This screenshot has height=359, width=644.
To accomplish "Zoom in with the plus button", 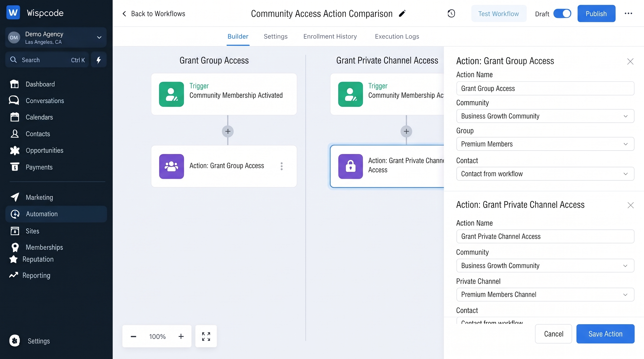I will [181, 337].
